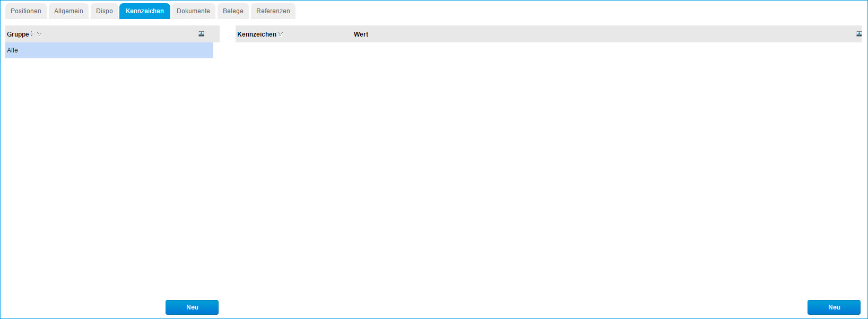Filter the Kennzeichen column
Viewport: 868px width, 319px height.
[281, 34]
